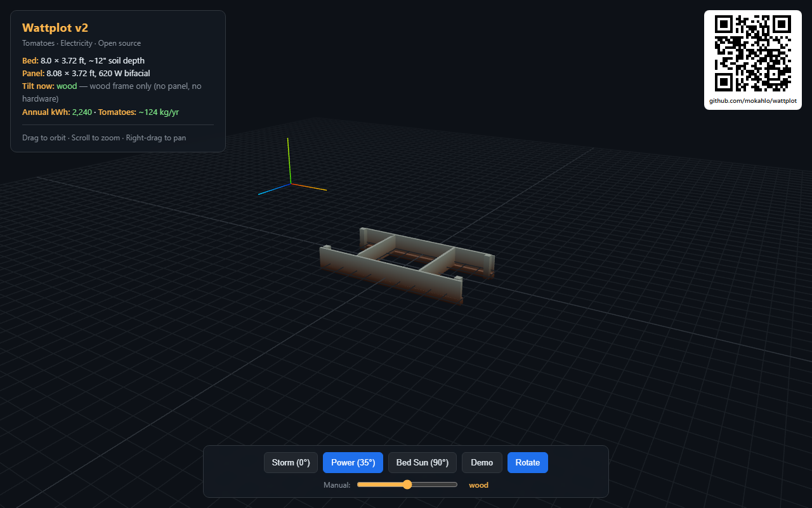The height and width of the screenshot is (508, 812).
Task: Click the Storm (0°) preset button
Action: (x=291, y=462)
